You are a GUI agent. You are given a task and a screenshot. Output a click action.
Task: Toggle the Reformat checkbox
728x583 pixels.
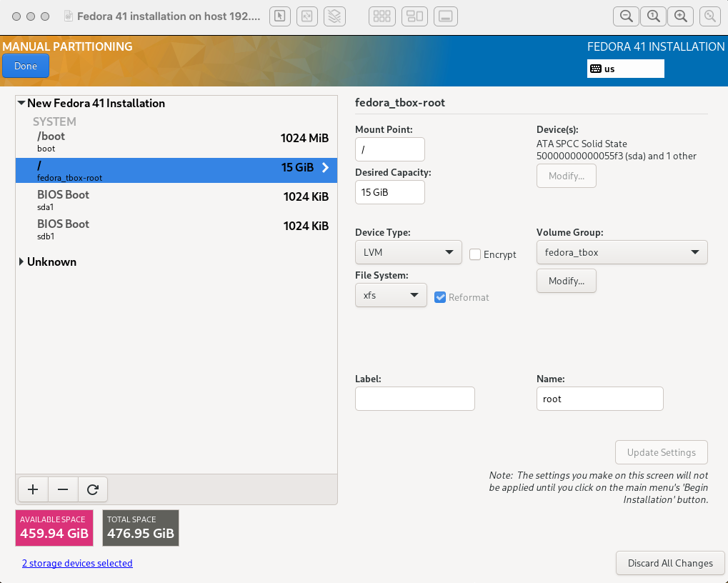coord(440,297)
